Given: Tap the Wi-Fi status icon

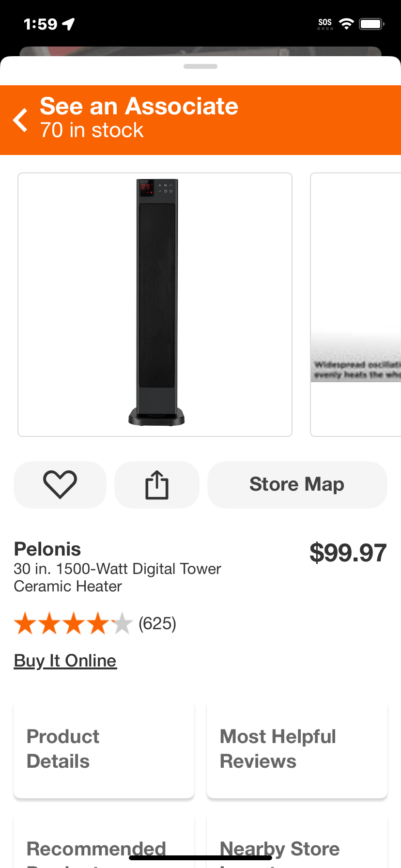Looking at the screenshot, I should (x=346, y=24).
